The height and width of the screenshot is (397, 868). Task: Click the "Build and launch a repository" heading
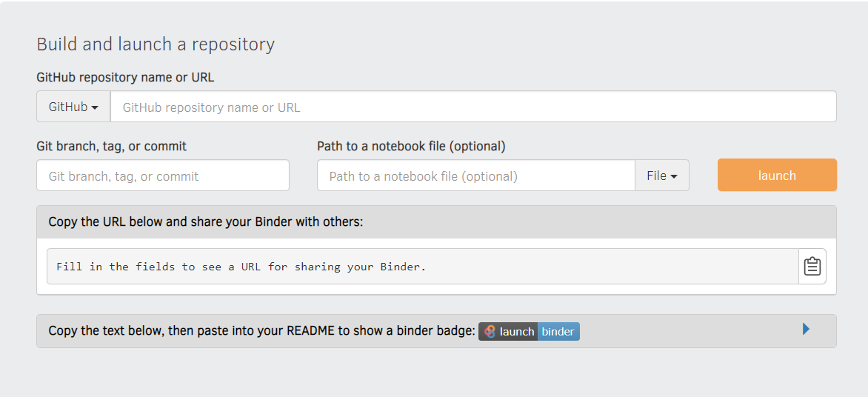point(156,44)
